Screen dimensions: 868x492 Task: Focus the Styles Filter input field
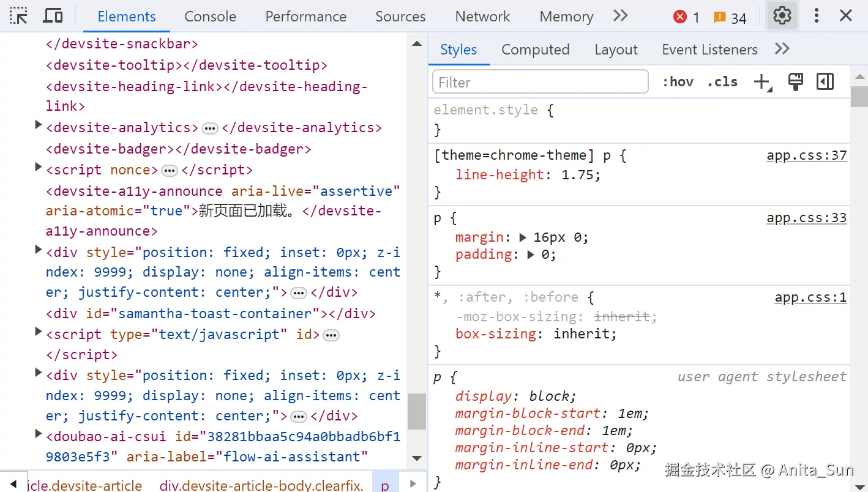541,82
